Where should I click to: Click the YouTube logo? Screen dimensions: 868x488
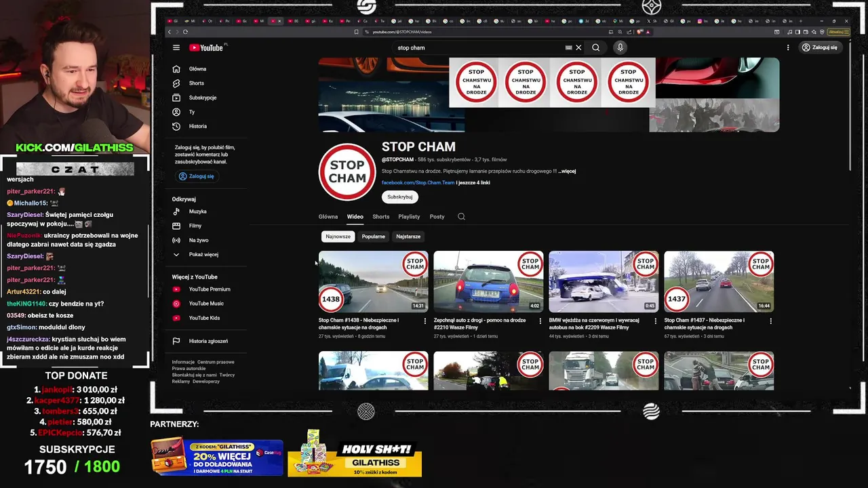point(208,47)
